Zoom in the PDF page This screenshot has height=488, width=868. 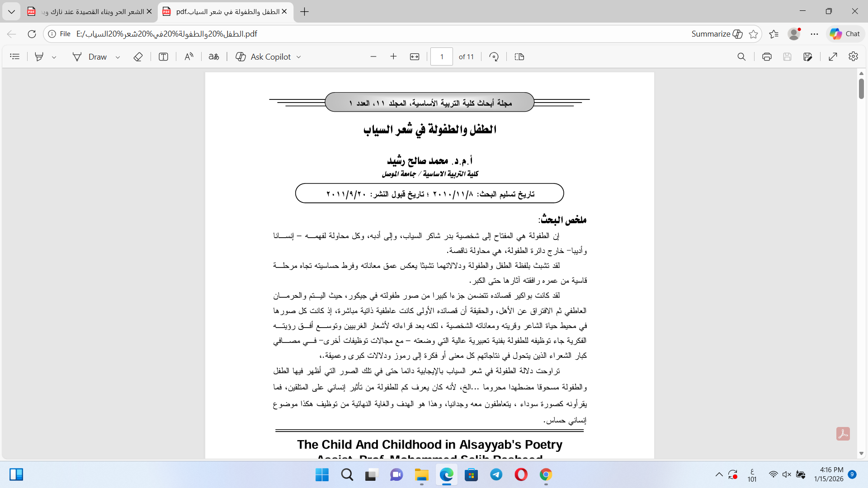pyautogui.click(x=393, y=56)
